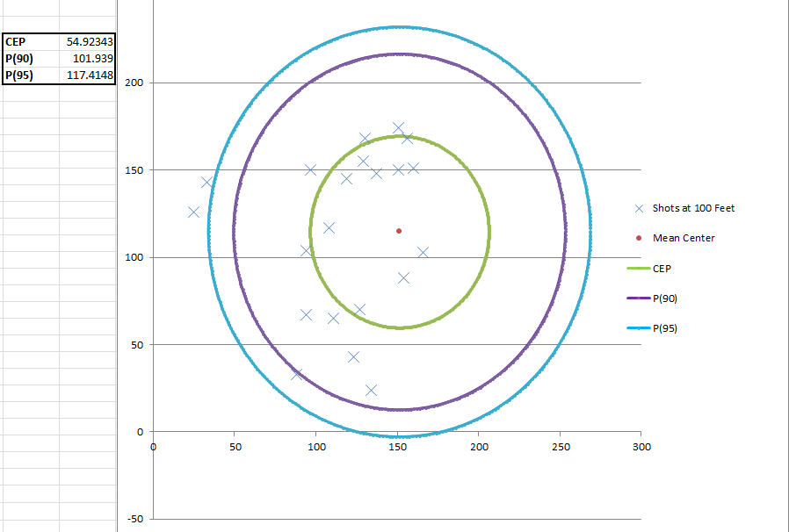
Task: Select the cell containing 54.92343
Action: [x=88, y=42]
